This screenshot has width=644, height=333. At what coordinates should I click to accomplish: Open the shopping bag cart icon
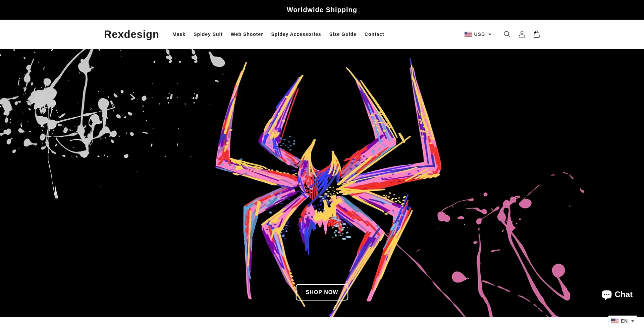click(x=536, y=34)
